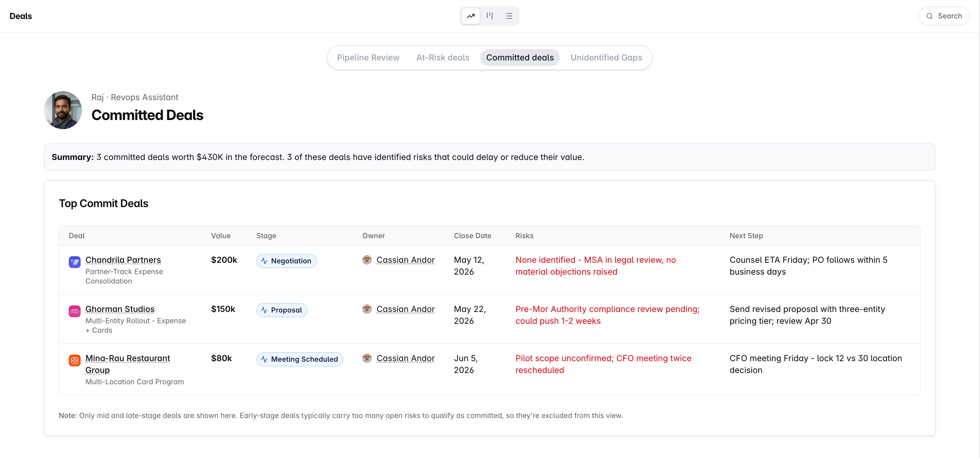The width and height of the screenshot is (980, 458).
Task: Click the $80k value cell
Action: [221, 358]
